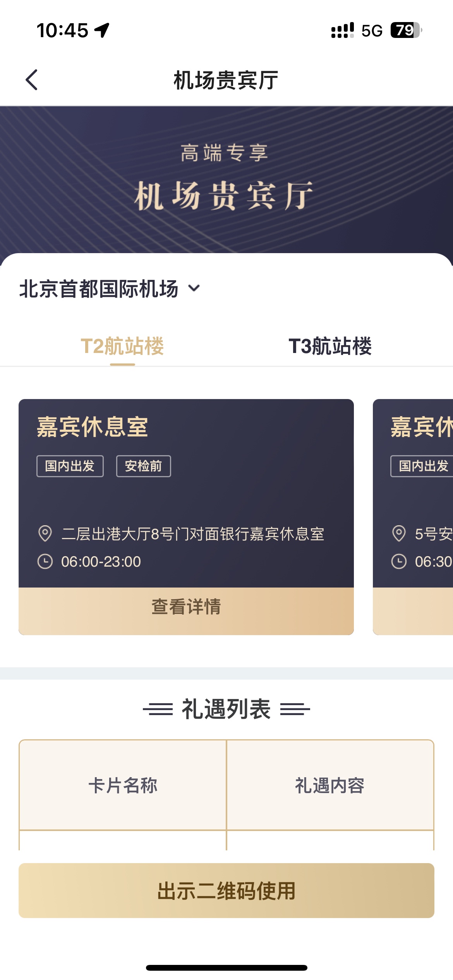453x980 pixels.
Task: Switch to T3航站楼 tab
Action: [330, 346]
